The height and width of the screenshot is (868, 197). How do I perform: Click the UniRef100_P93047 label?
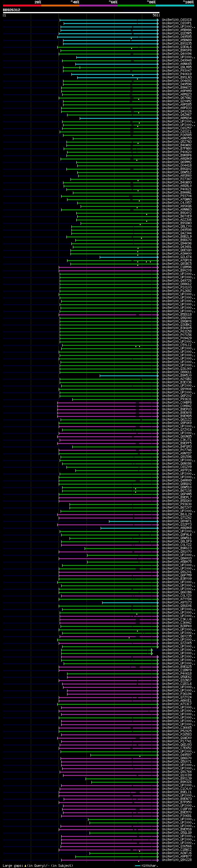click(x=177, y=71)
